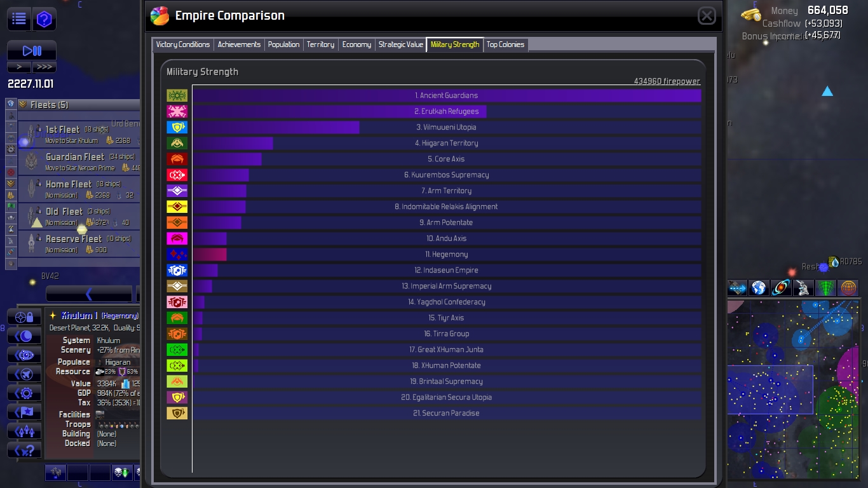Screen dimensions: 868x488
Task: Click the Vilmuueni Utopia empire flag
Action: coord(177,127)
